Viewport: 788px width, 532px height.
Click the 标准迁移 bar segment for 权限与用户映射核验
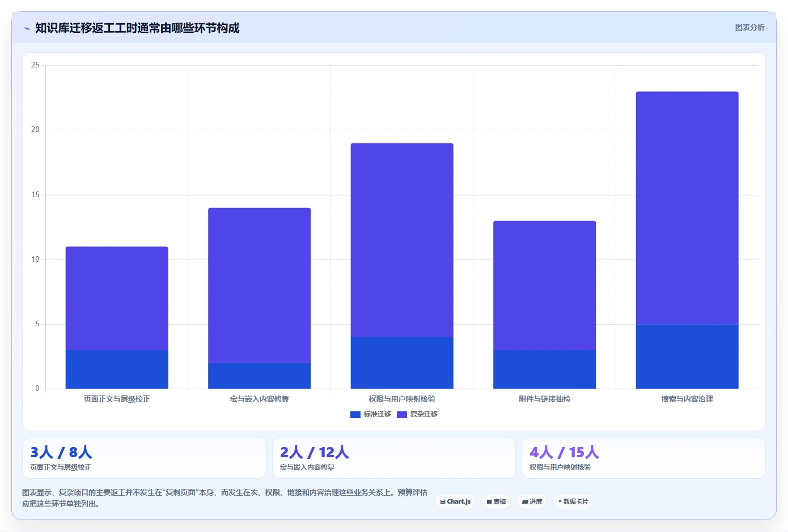point(402,363)
